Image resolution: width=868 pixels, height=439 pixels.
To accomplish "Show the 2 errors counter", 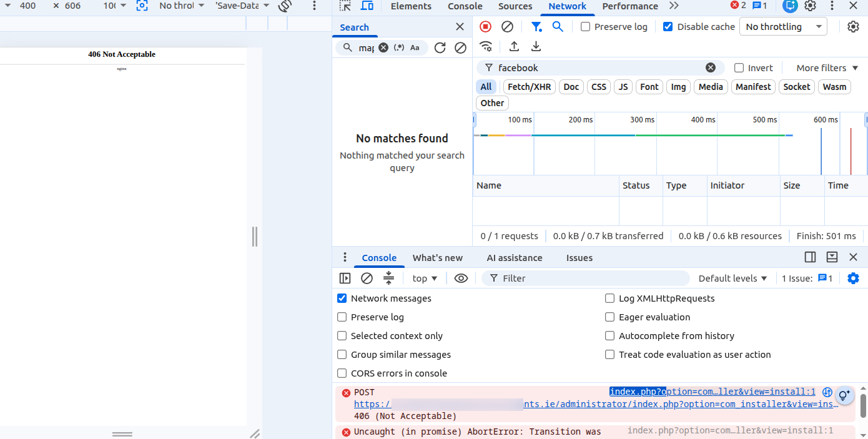I will coord(738,6).
